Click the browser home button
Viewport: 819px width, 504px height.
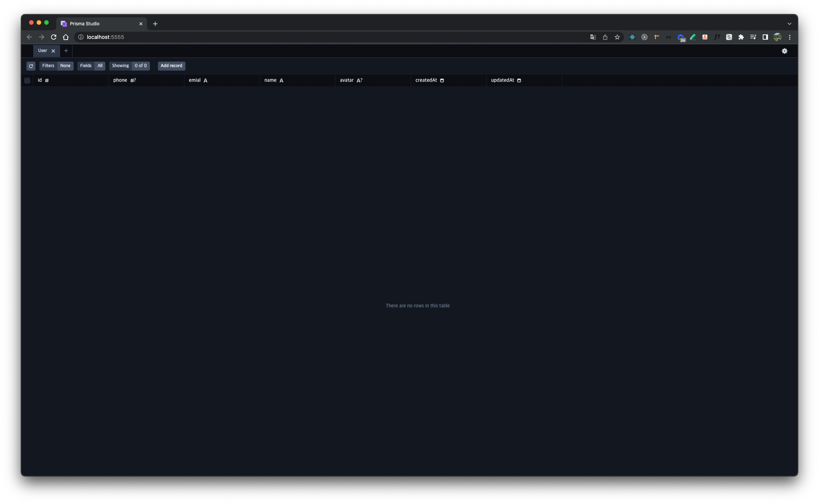[66, 37]
